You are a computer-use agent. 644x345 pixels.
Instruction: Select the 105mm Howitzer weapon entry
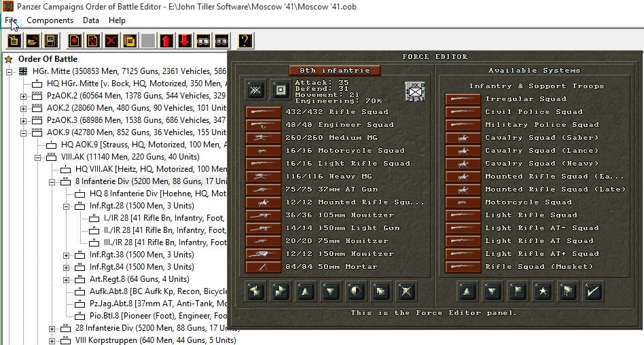point(263,215)
